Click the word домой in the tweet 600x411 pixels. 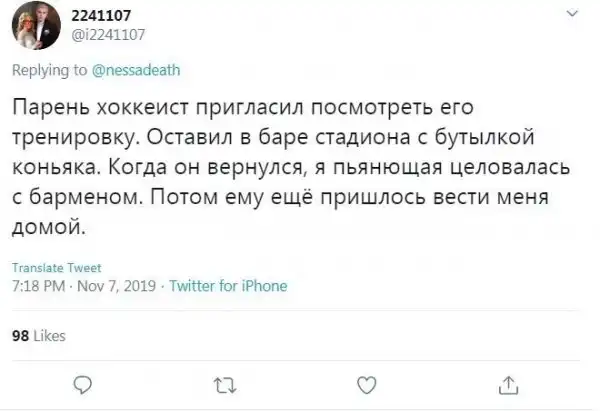pos(46,227)
